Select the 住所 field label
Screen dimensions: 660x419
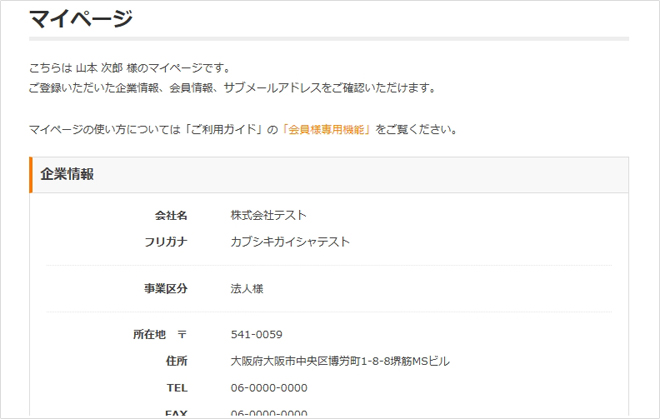pos(176,361)
